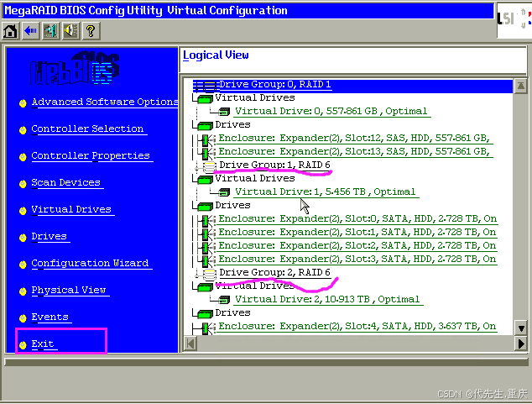Image resolution: width=532 pixels, height=404 pixels.
Task: Click the yellow bullet beside Controller Selection
Action: (23, 130)
